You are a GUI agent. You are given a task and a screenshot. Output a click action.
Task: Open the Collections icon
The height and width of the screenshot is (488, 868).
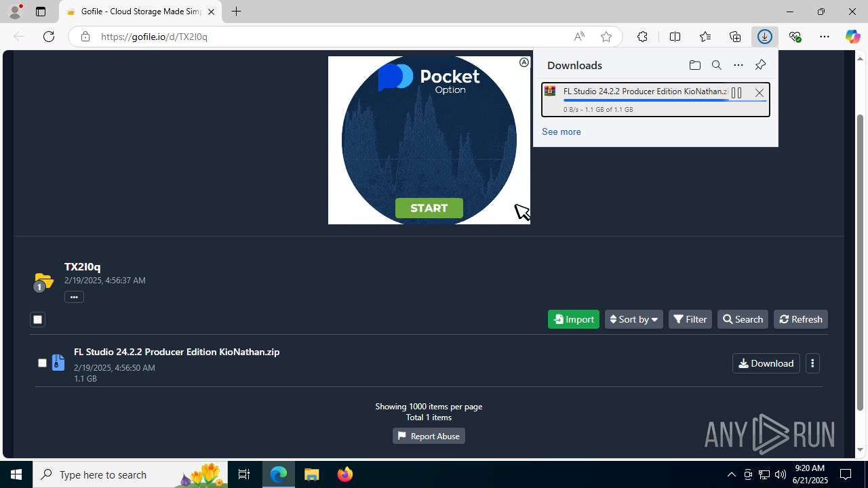735,37
